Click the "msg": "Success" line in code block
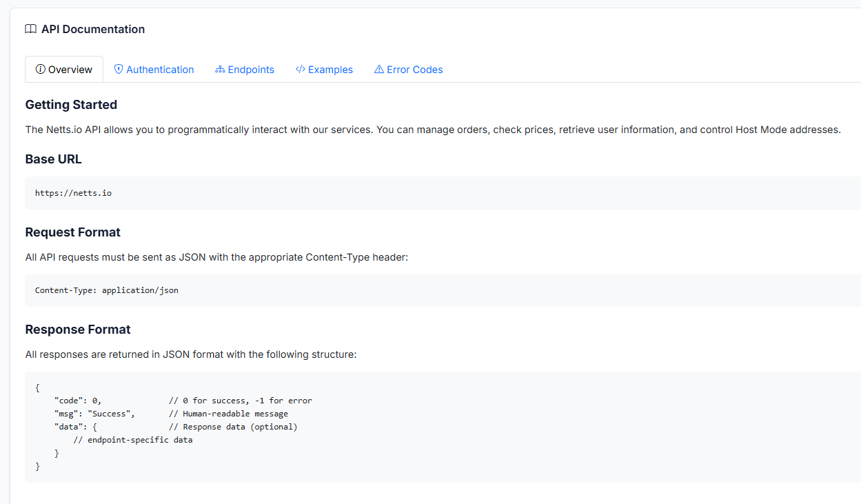 (94, 414)
